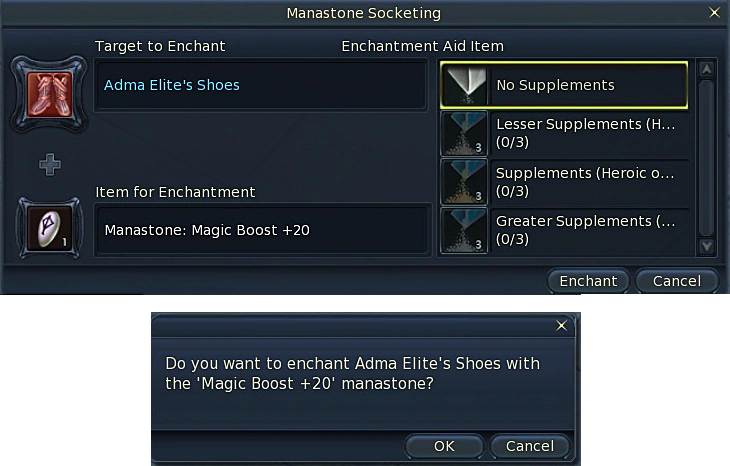
Task: Click the Greater Supplements hourglass icon
Action: click(x=464, y=230)
